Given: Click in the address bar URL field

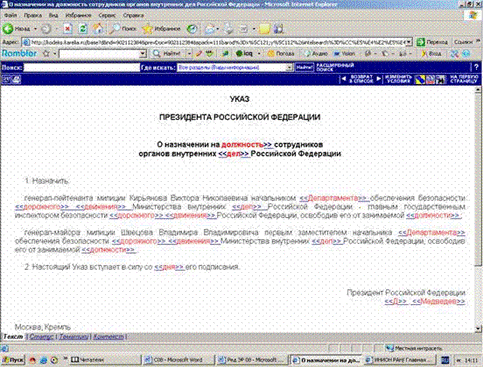Looking at the screenshot, I should 218,42.
